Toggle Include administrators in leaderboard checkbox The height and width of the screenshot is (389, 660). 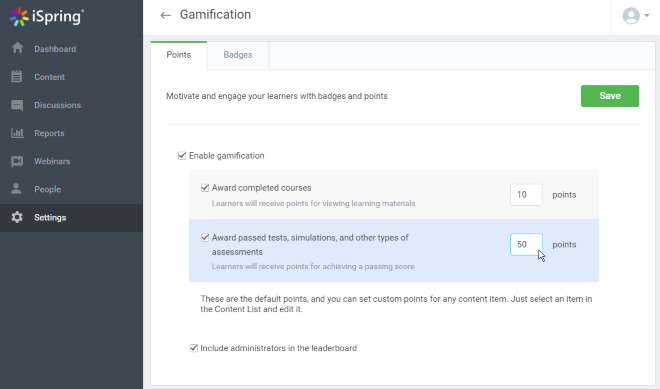click(x=193, y=348)
